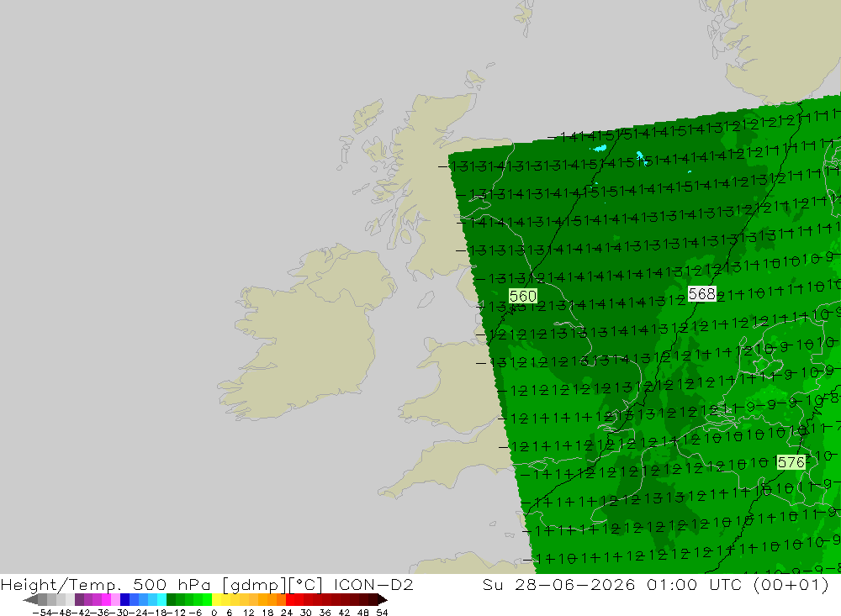Select the dark green -12 legend swatch

click(x=171, y=599)
